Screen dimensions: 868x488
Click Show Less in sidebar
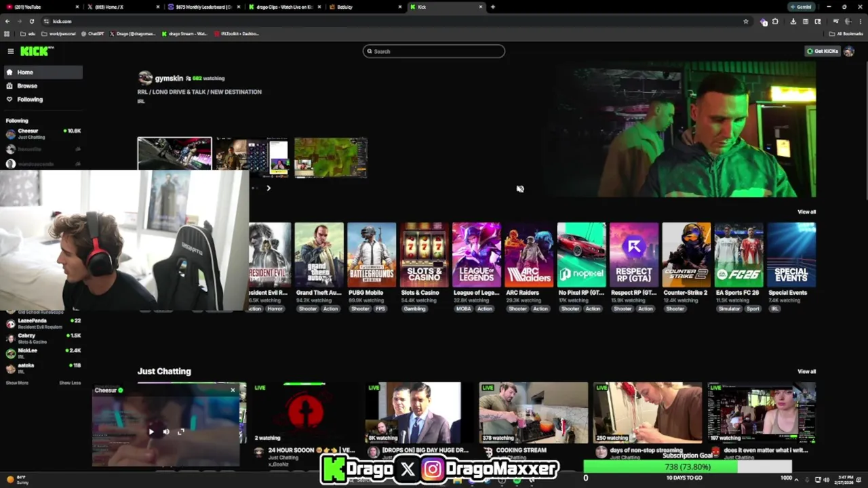pyautogui.click(x=70, y=383)
